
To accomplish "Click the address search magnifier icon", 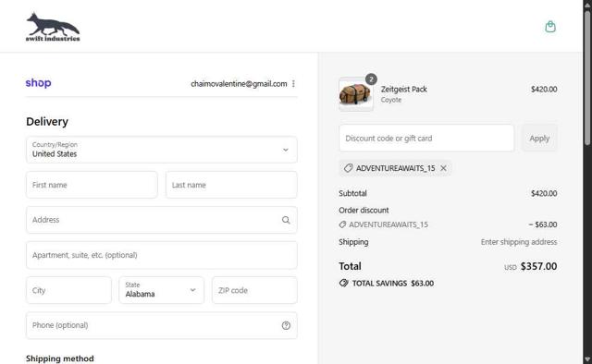I will pyautogui.click(x=286, y=220).
